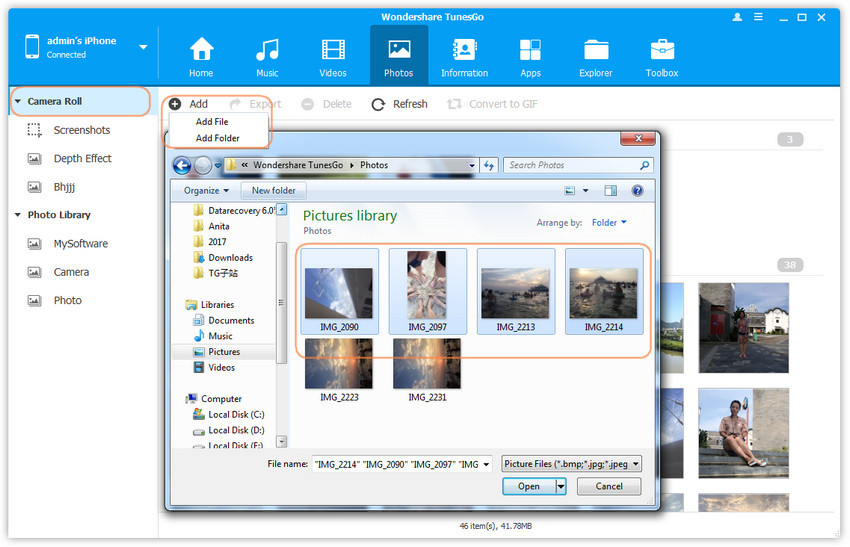Collapse the Photo Library tree section
850x547 pixels.
pyautogui.click(x=18, y=215)
